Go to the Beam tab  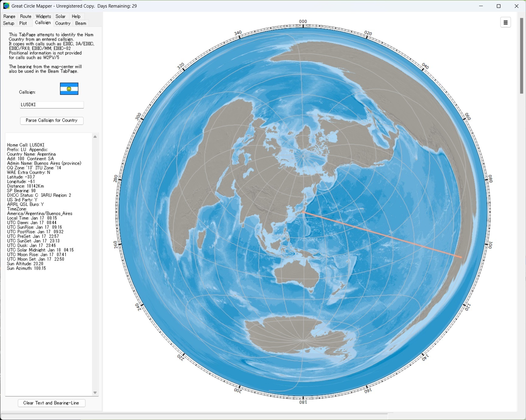81,23
